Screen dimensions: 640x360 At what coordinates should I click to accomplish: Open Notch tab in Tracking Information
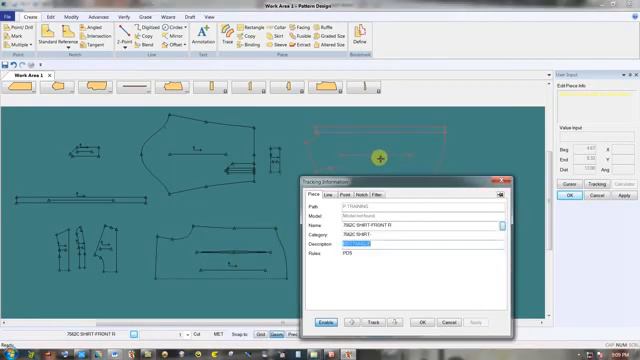tap(362, 195)
